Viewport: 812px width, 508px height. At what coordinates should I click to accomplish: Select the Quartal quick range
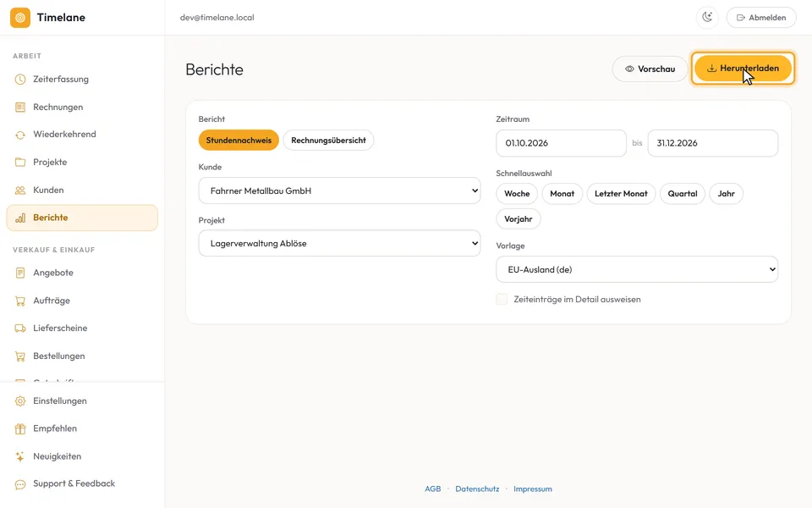[x=683, y=193]
